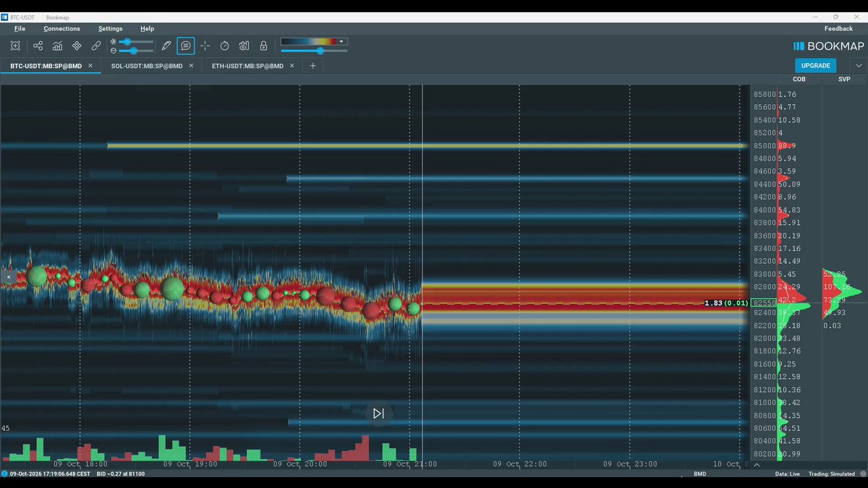This screenshot has height=488, width=868.
Task: Activate the crosshair tool
Action: pyautogui.click(x=205, y=46)
